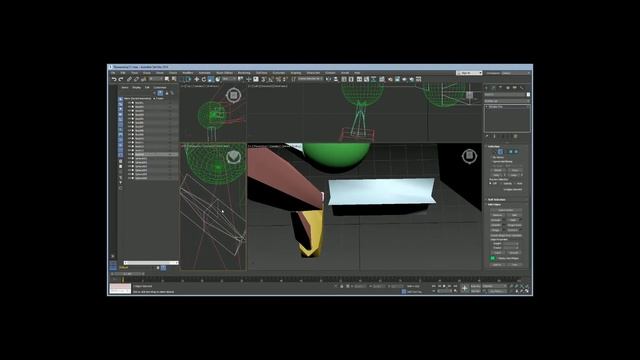The width and height of the screenshot is (640, 360).
Task: Open the Rendering menu
Action: pyautogui.click(x=244, y=73)
